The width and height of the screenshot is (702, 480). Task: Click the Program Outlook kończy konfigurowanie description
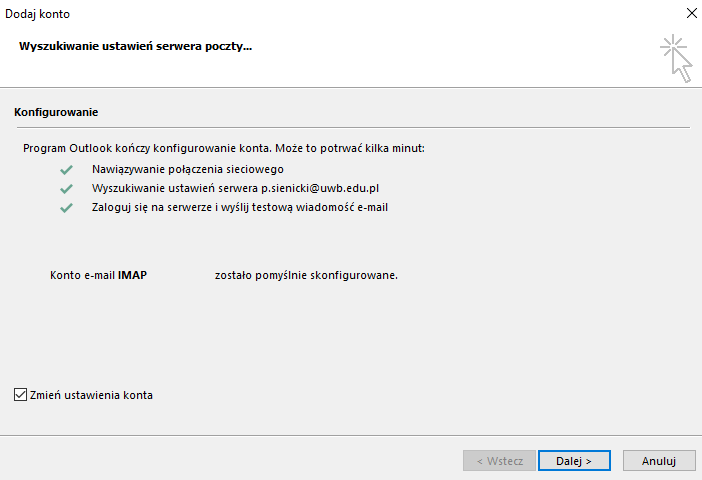click(x=224, y=148)
